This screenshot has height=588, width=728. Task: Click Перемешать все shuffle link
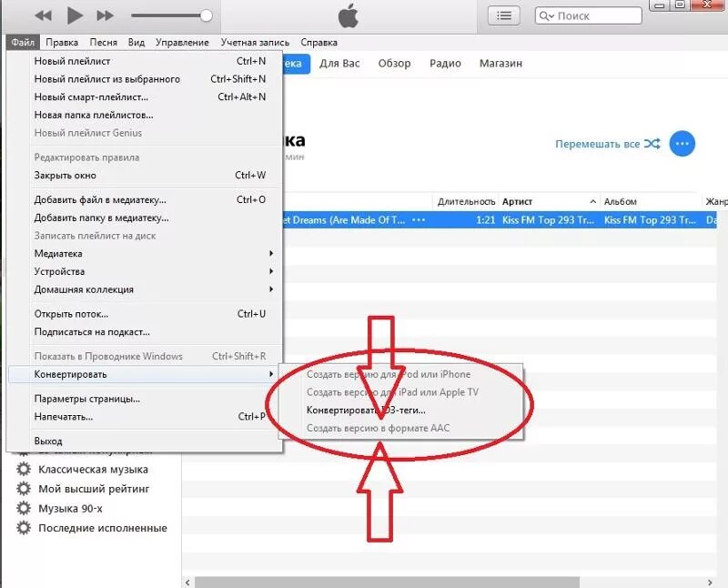coord(597,144)
